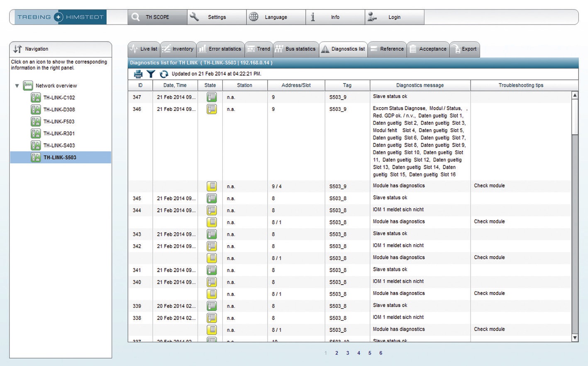The height and width of the screenshot is (366, 588).
Task: Refresh the diagnostics list with reload icon
Action: 164,74
